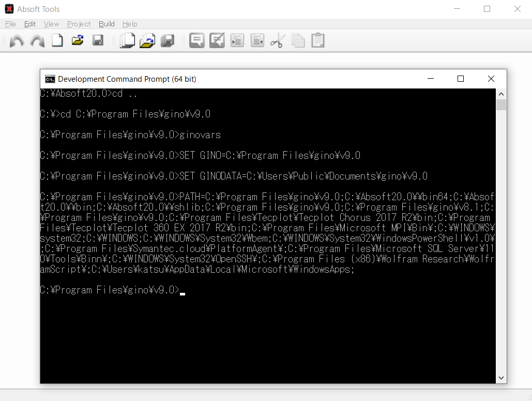Save the file with the single floppy icon

pyautogui.click(x=98, y=40)
